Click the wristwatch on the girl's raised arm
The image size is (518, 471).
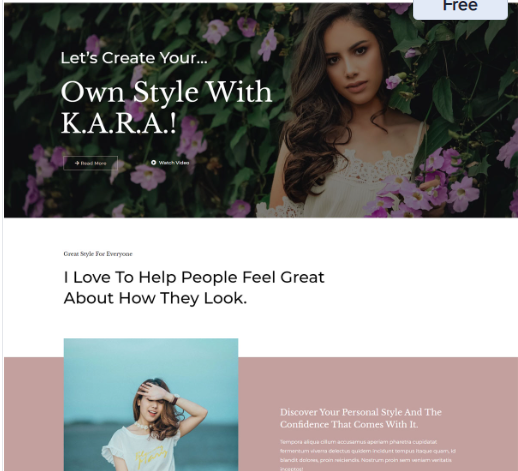point(175,398)
